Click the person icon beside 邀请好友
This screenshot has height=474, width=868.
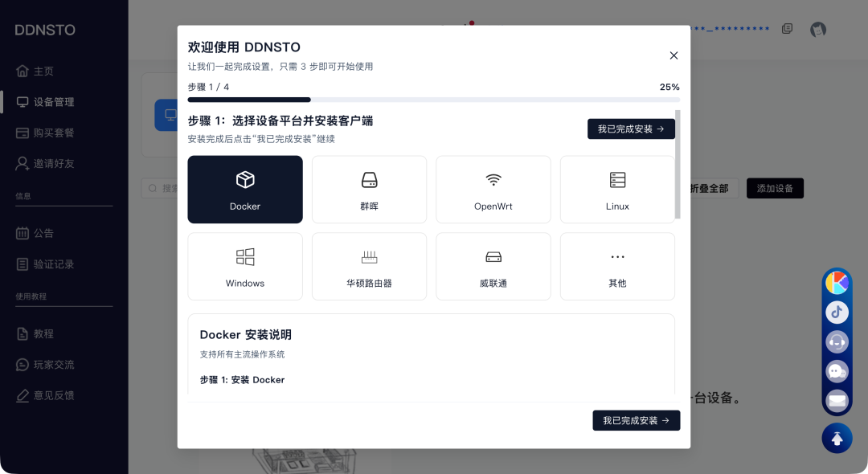(23, 164)
